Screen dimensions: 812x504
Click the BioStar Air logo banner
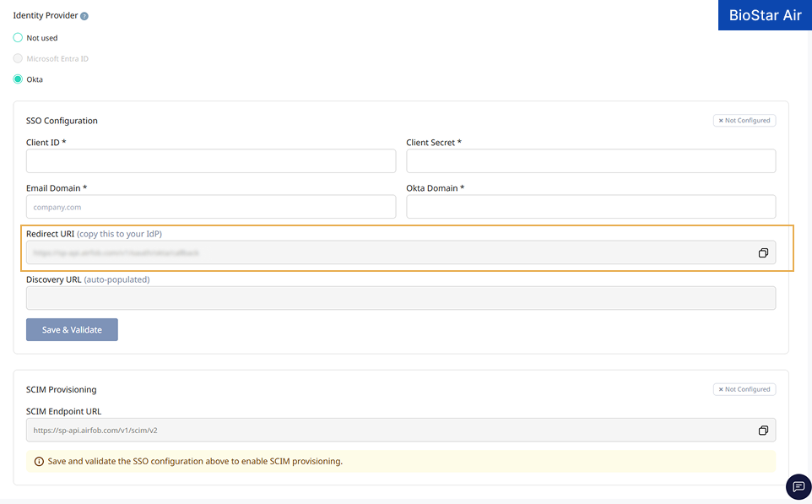click(x=765, y=15)
